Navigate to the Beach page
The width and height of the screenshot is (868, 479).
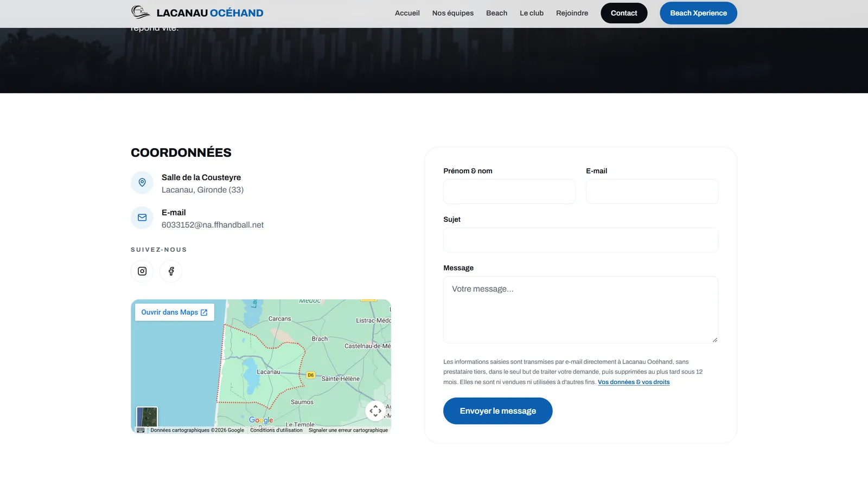(x=497, y=13)
